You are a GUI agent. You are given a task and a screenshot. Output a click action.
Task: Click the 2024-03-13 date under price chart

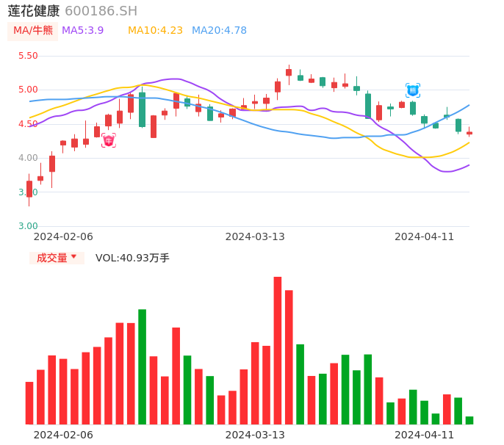tap(255, 236)
